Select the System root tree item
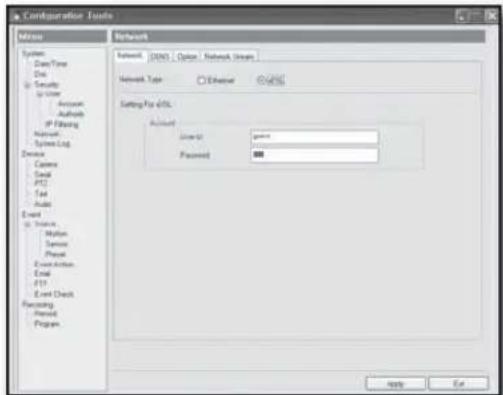 (x=33, y=54)
